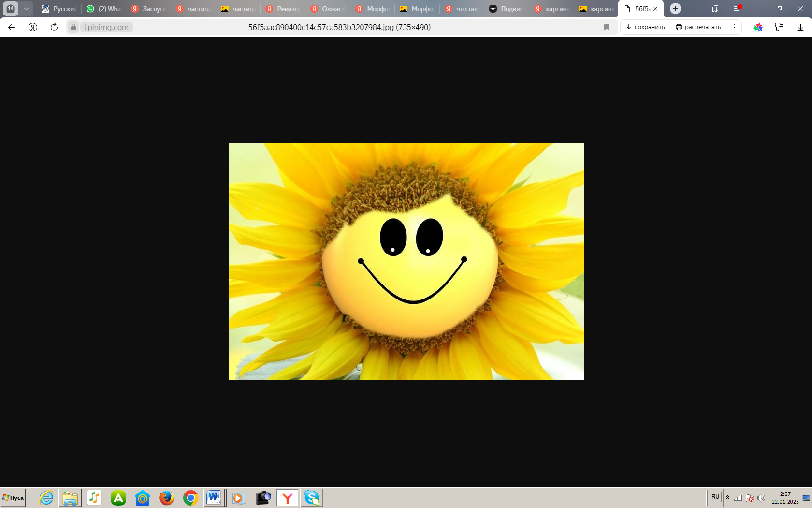Switch to the Подвиг tab
812x508 pixels.
[x=507, y=9]
